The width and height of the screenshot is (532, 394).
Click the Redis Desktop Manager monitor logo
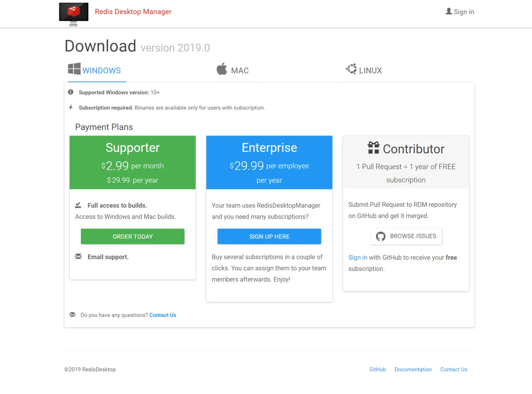point(74,14)
